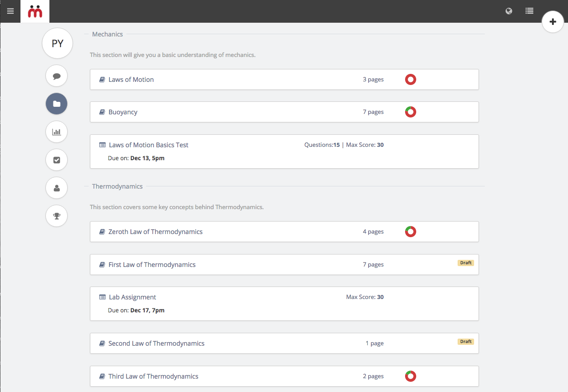Viewport: 568px width, 392px height.
Task: Open the globe icon in top bar
Action: click(509, 11)
